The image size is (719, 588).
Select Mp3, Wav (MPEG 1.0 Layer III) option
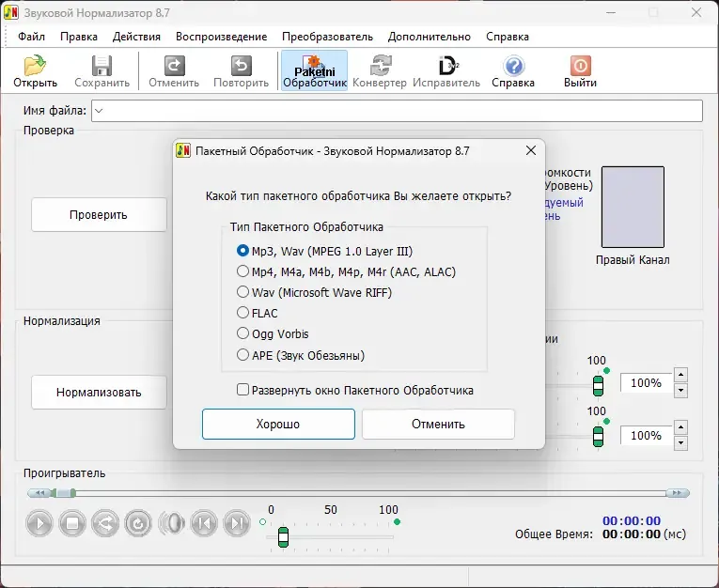coord(324,251)
